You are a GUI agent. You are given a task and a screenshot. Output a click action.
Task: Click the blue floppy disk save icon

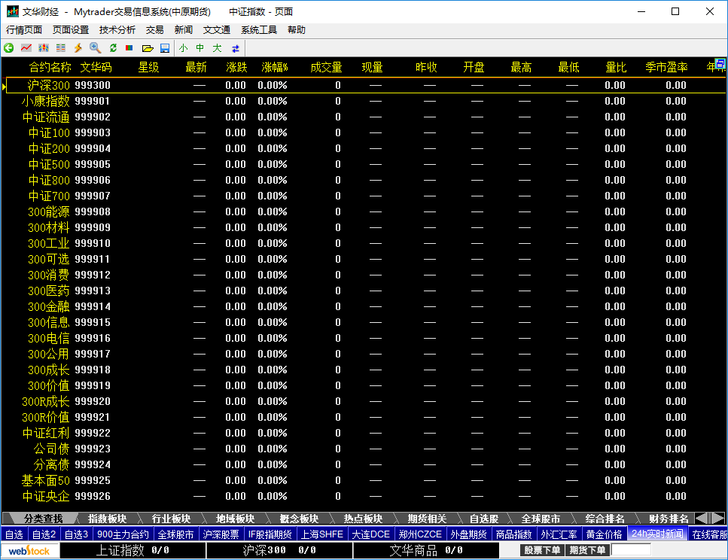click(165, 48)
